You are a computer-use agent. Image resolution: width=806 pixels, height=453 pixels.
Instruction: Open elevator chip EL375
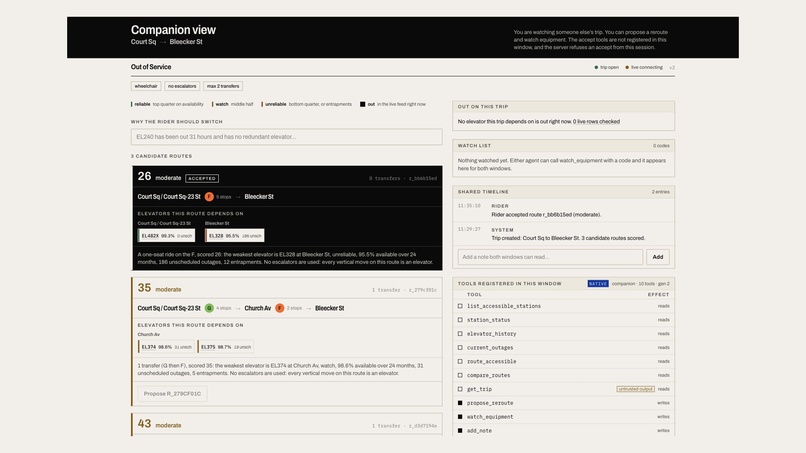(x=226, y=347)
